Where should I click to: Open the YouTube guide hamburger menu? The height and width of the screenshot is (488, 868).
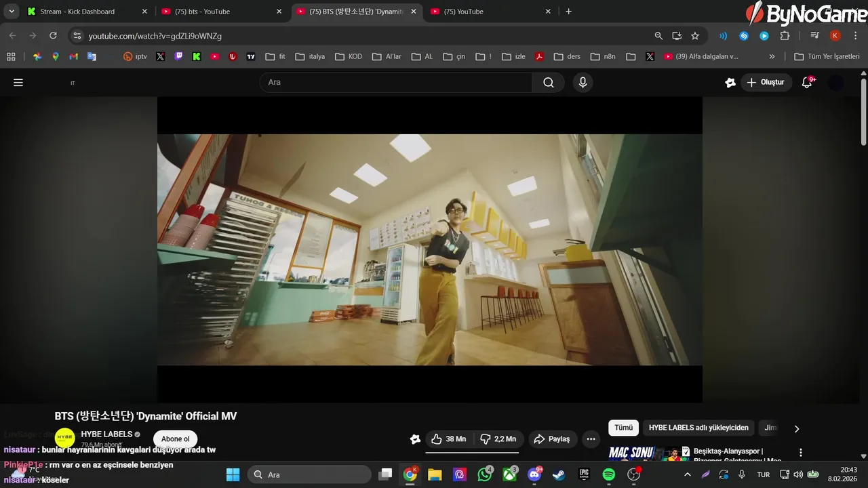click(x=18, y=83)
